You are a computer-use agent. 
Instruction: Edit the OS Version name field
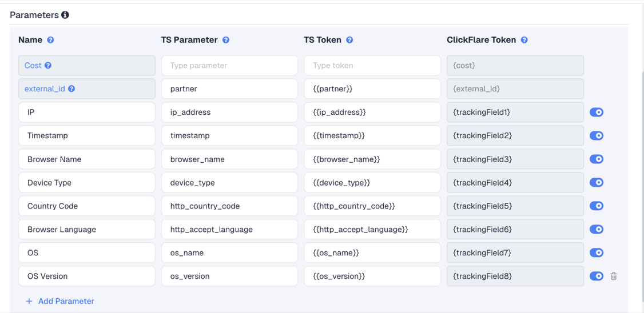coord(87,276)
